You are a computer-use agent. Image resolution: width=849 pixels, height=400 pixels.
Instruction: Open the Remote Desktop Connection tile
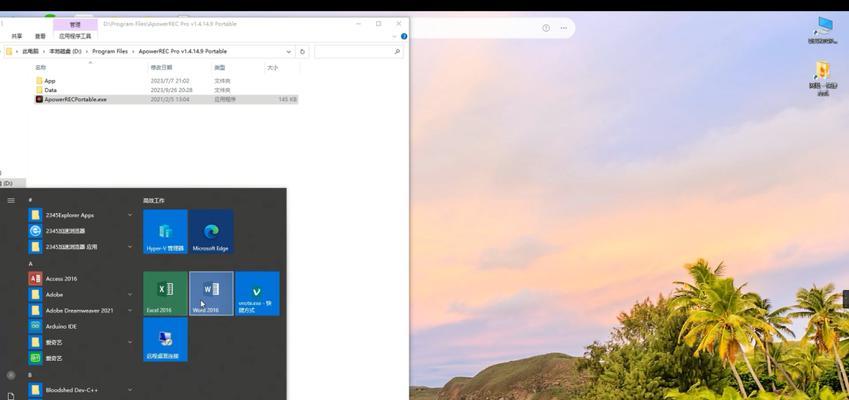point(165,339)
